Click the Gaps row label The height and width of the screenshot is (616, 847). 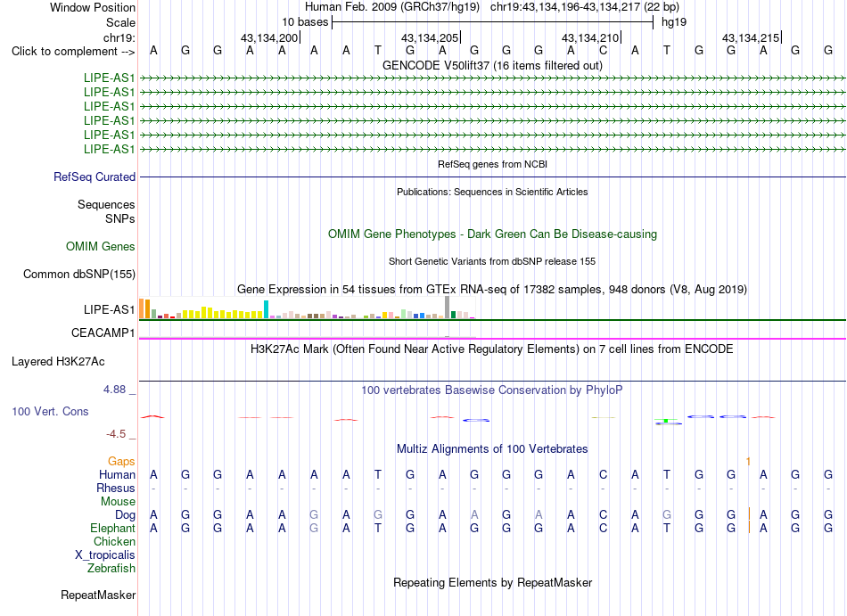[x=121, y=461]
